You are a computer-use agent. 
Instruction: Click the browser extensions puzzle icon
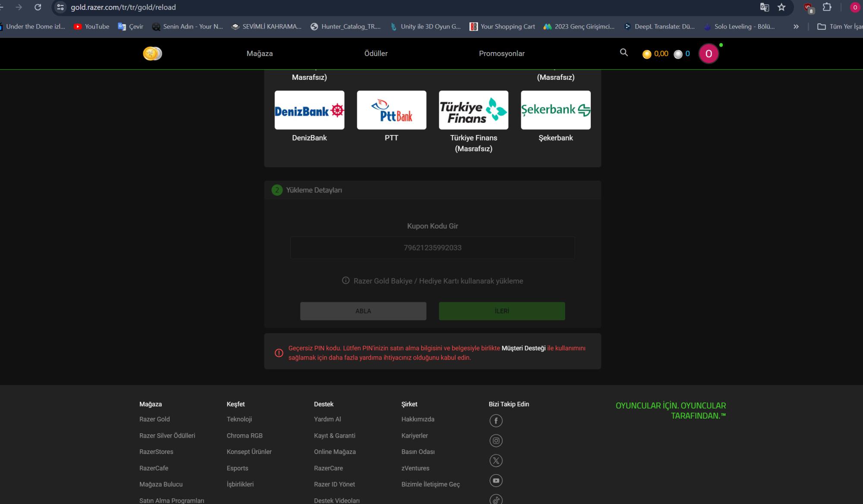pos(827,7)
